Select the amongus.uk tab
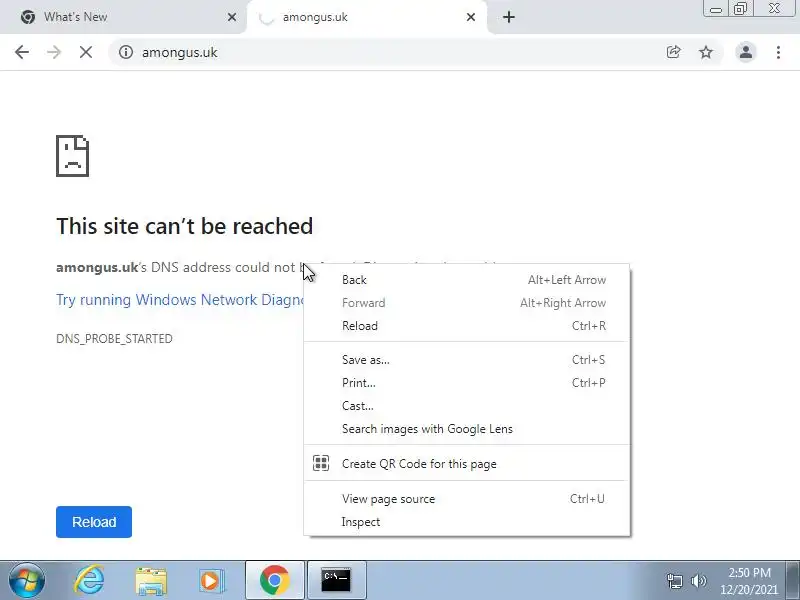 366,17
